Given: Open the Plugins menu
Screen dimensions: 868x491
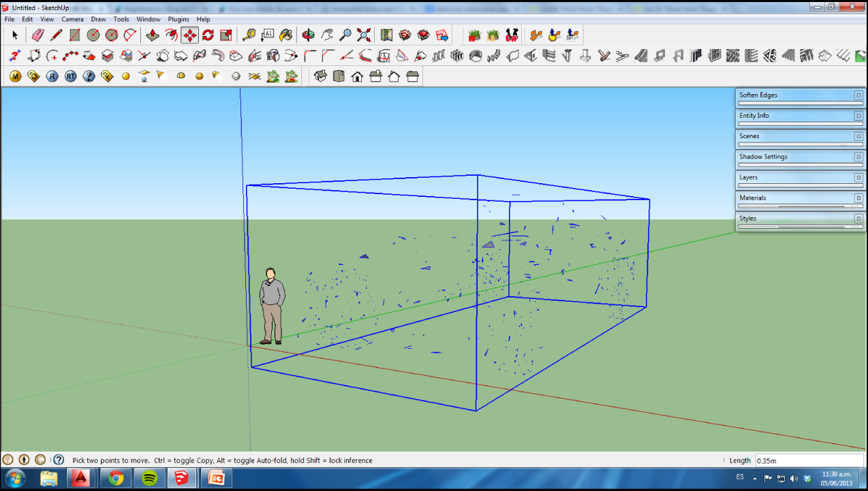Looking at the screenshot, I should 178,19.
